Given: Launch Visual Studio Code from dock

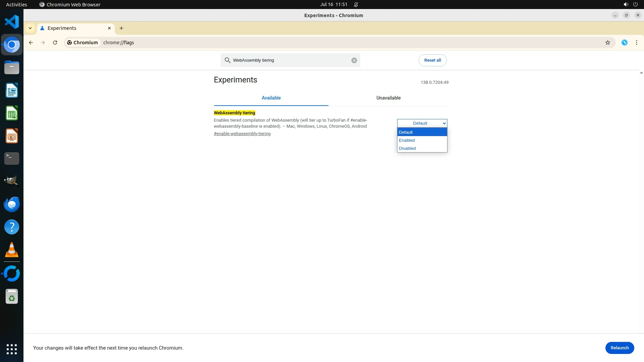Looking at the screenshot, I should tap(12, 22).
